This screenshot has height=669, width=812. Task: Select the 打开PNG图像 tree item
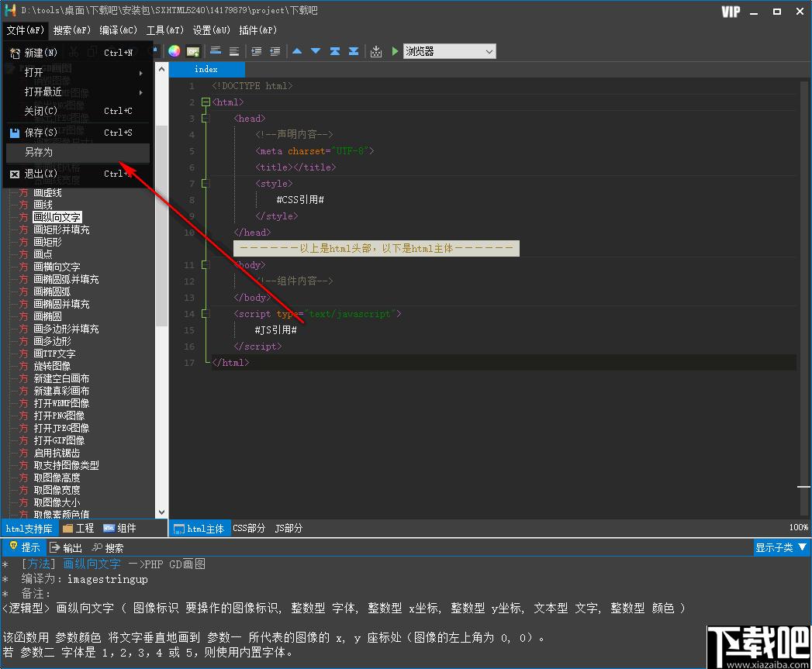(x=59, y=416)
